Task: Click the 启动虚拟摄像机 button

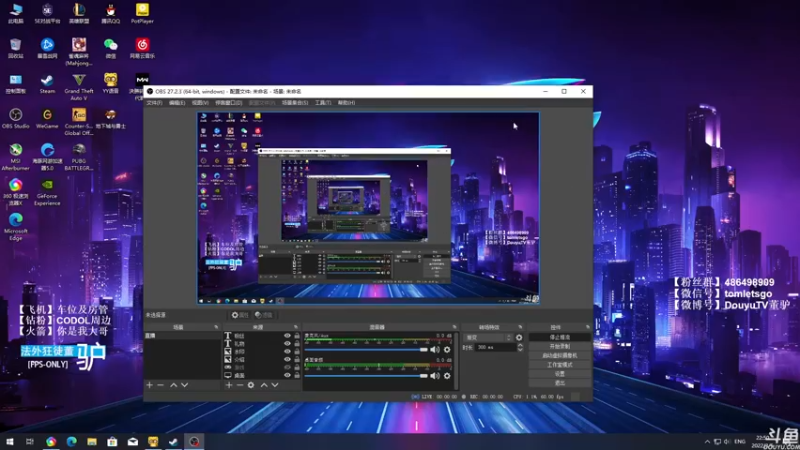Action: pos(560,356)
